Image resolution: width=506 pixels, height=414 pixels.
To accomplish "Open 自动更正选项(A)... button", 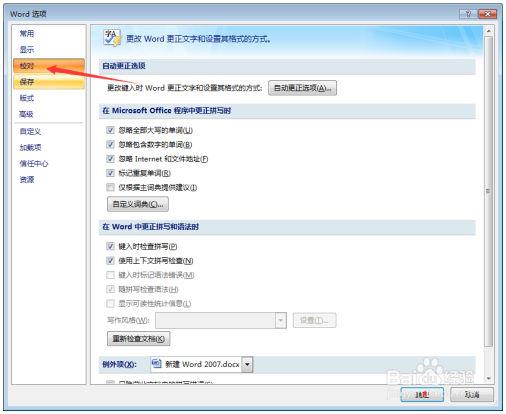I will [302, 88].
